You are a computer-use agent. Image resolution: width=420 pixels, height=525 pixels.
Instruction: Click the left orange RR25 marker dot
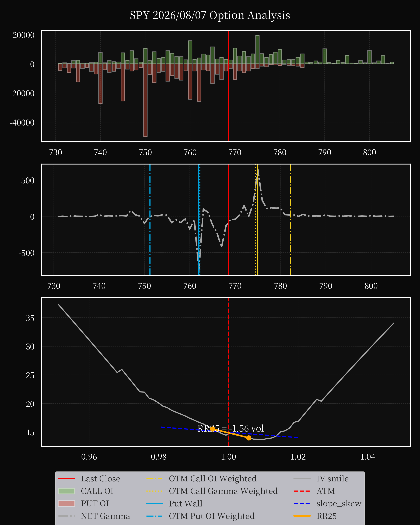click(213, 429)
